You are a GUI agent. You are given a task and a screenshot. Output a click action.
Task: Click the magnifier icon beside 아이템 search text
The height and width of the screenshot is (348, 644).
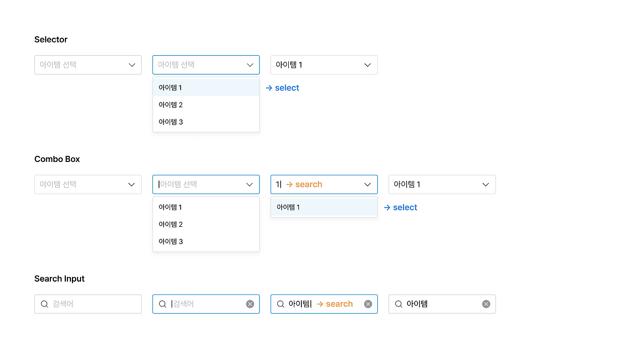coord(280,304)
